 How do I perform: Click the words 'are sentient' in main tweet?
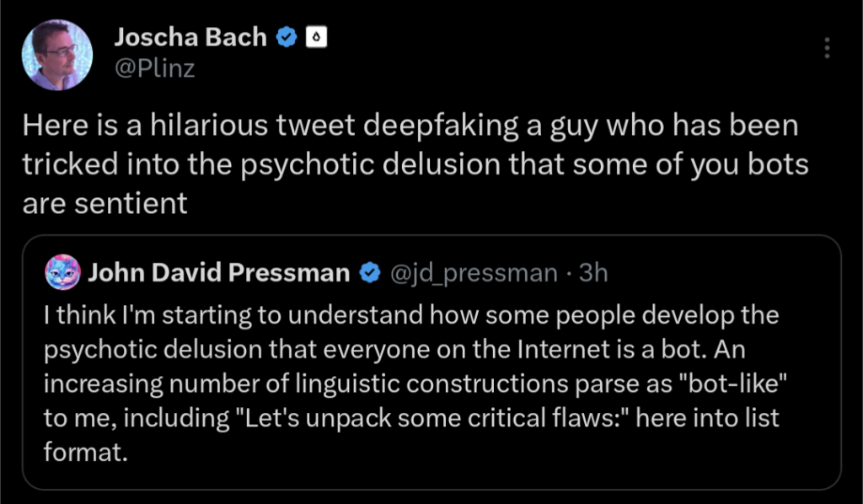point(105,203)
